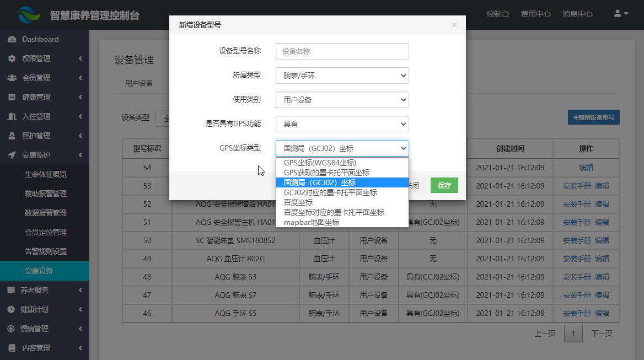Screen dimensions: 644x360
Task: Open the user account icon top right
Action: pyautogui.click(x=619, y=13)
